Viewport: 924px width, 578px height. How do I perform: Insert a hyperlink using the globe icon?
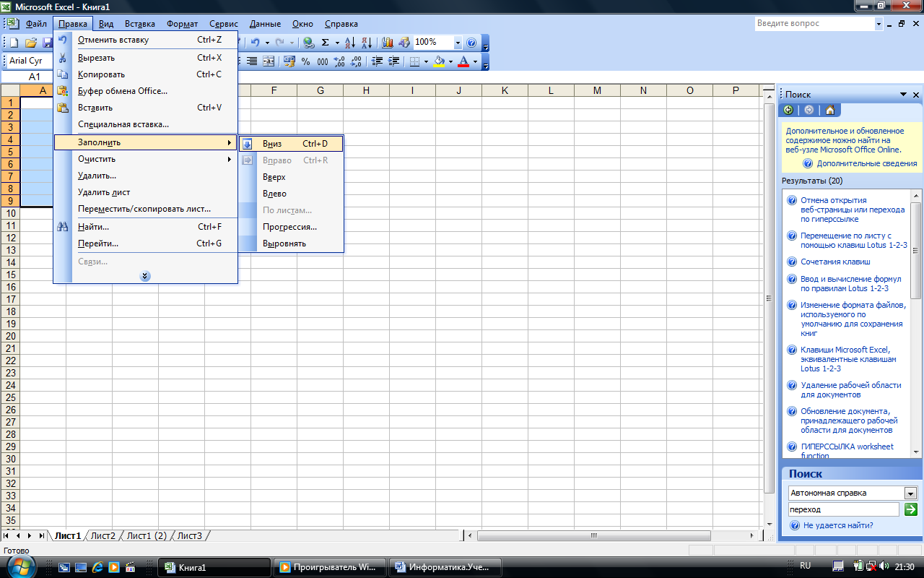click(309, 43)
